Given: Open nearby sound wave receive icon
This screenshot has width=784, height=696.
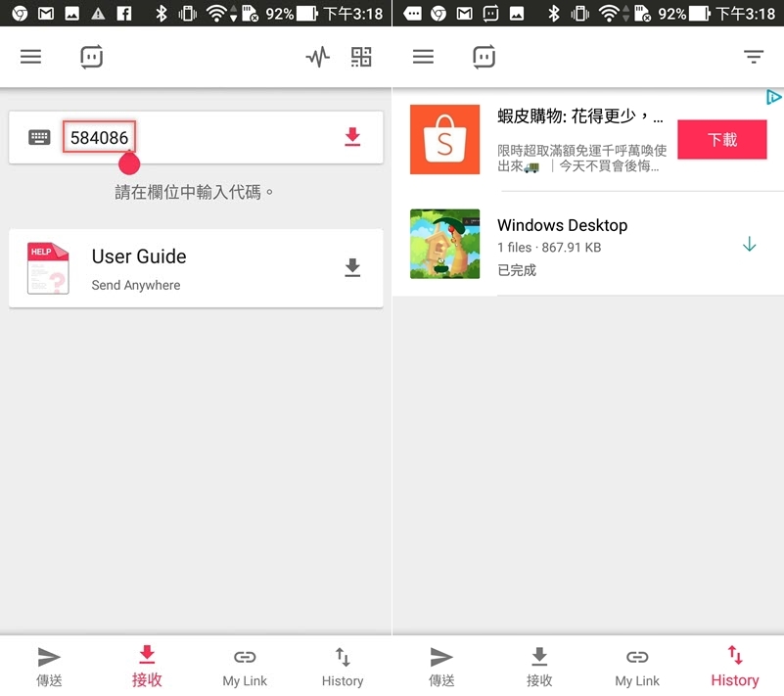Looking at the screenshot, I should tap(318, 57).
